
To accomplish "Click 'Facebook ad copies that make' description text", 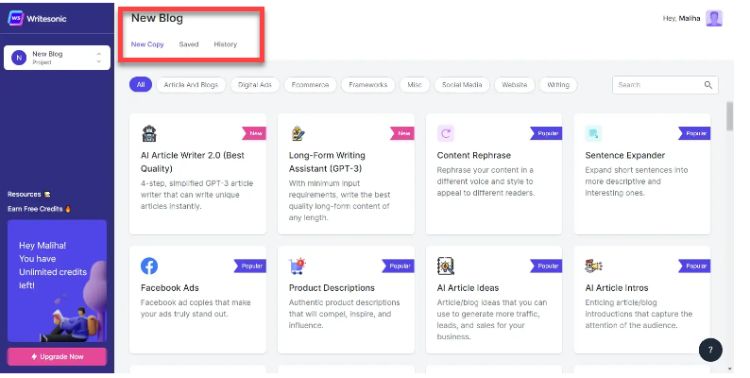I will point(196,303).
